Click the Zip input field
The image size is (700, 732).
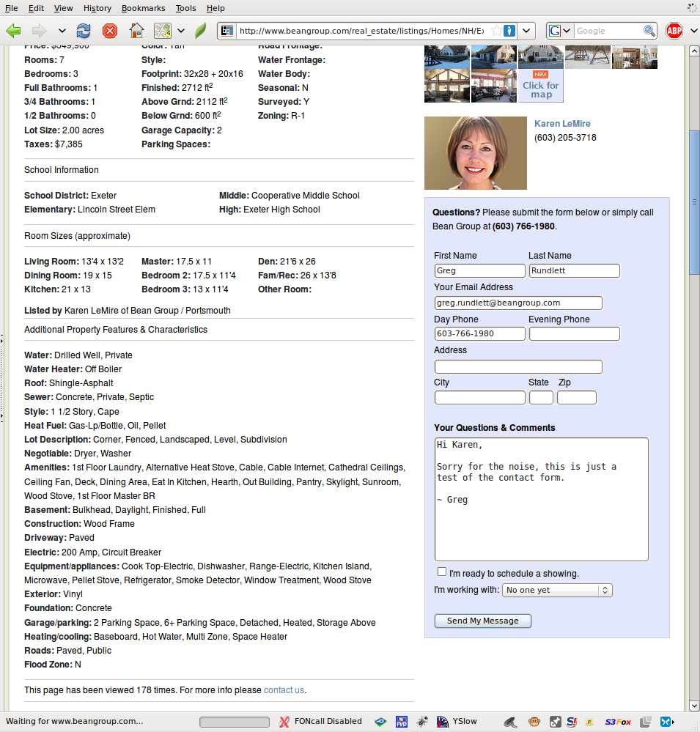point(577,398)
